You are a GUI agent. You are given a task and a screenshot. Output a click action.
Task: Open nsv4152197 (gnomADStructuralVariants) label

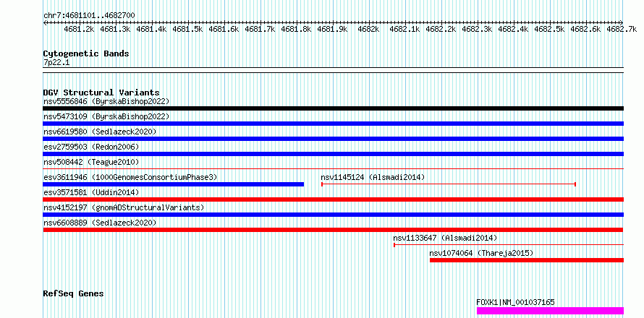pos(124,207)
